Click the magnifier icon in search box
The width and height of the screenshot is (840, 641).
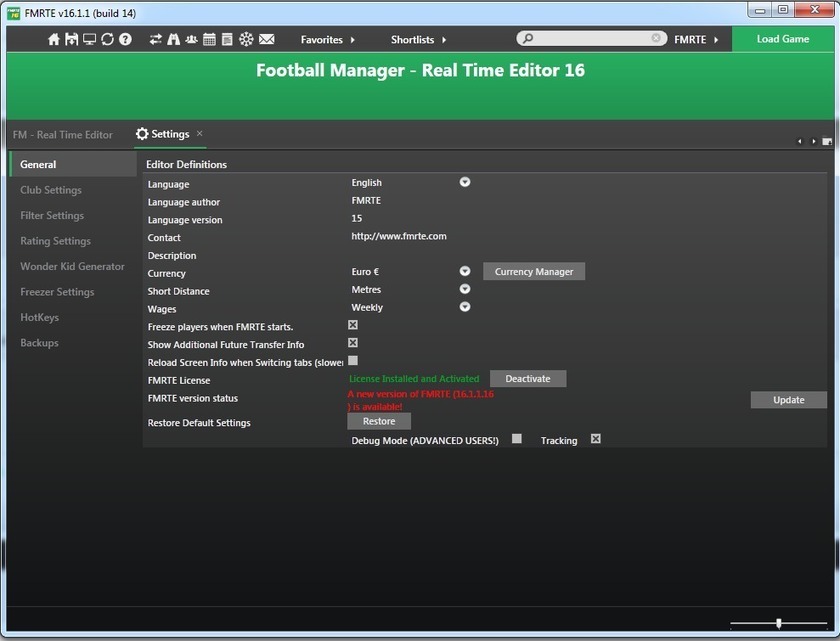coord(528,38)
